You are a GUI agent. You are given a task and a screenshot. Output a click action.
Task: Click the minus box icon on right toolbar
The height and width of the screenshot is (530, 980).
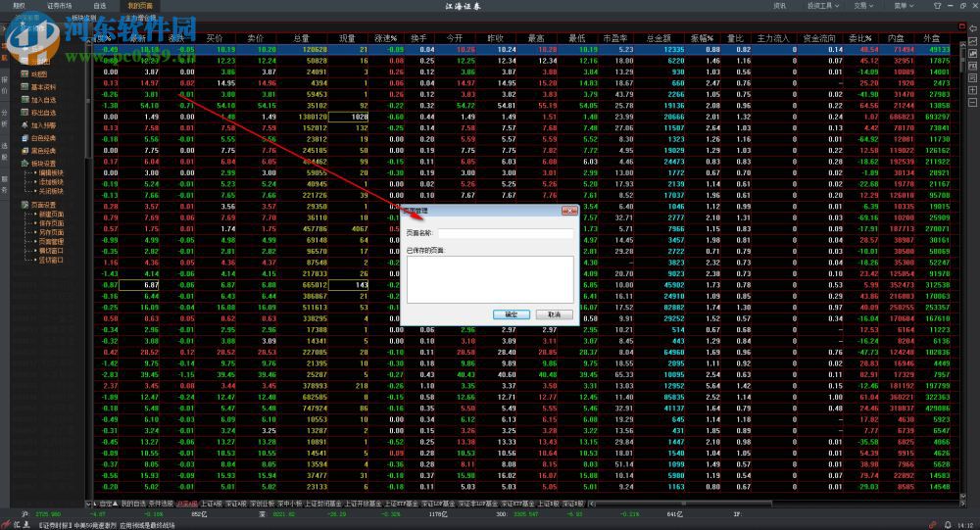point(973,102)
